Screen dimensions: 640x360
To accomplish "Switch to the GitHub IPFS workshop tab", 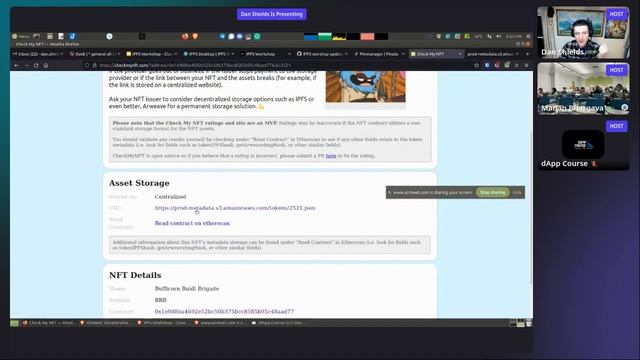I will [x=322, y=54].
